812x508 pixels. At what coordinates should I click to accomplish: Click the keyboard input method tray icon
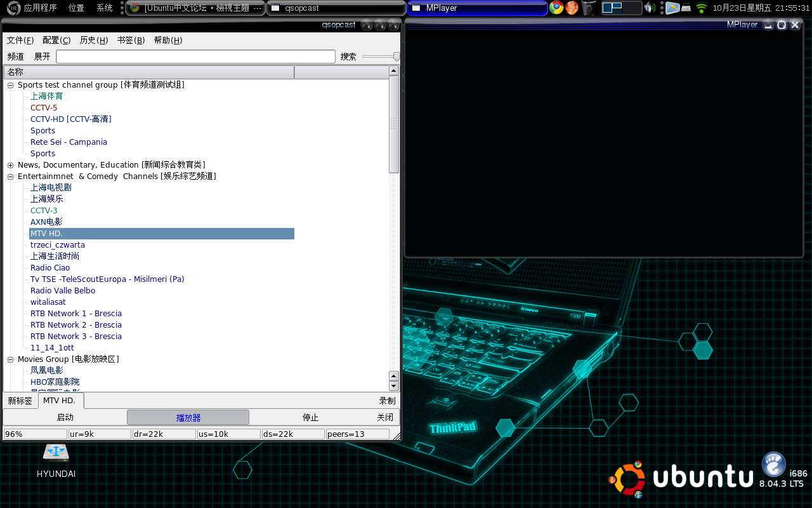point(686,8)
